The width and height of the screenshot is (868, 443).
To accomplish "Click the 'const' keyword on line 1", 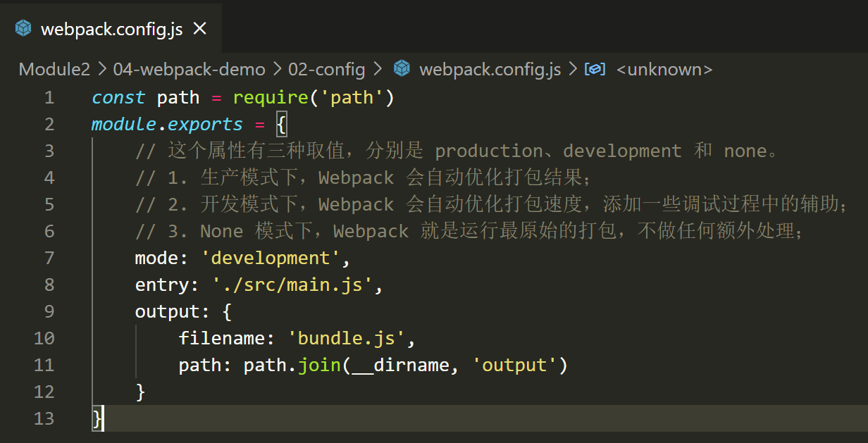I will 118,97.
